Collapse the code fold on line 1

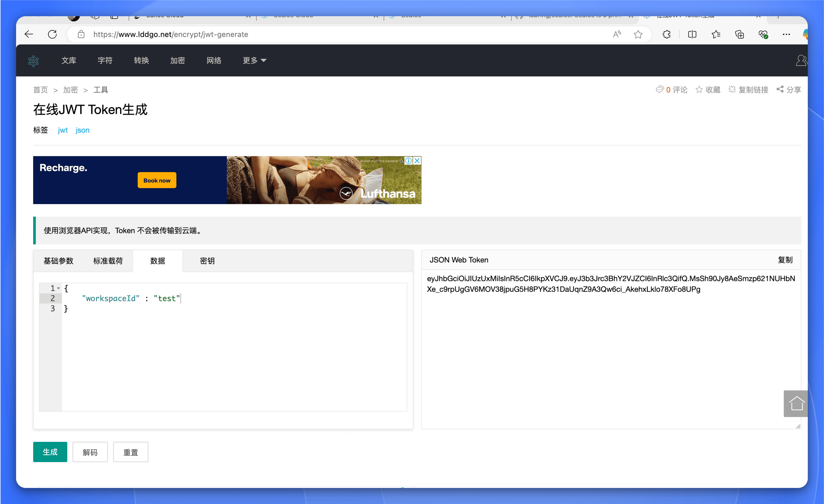(58, 288)
